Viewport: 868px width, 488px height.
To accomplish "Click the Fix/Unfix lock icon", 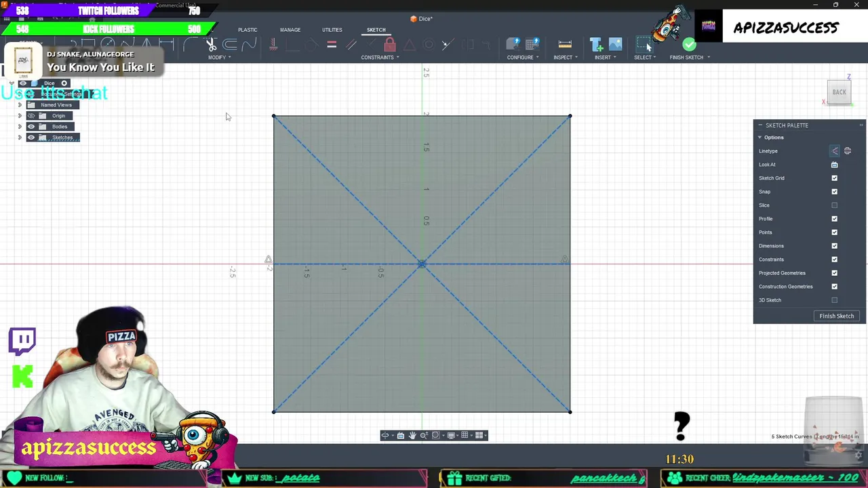I will click(x=389, y=44).
